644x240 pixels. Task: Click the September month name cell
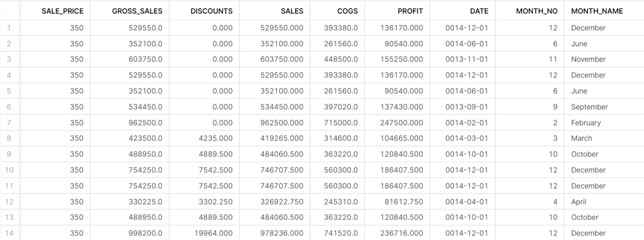click(x=589, y=107)
